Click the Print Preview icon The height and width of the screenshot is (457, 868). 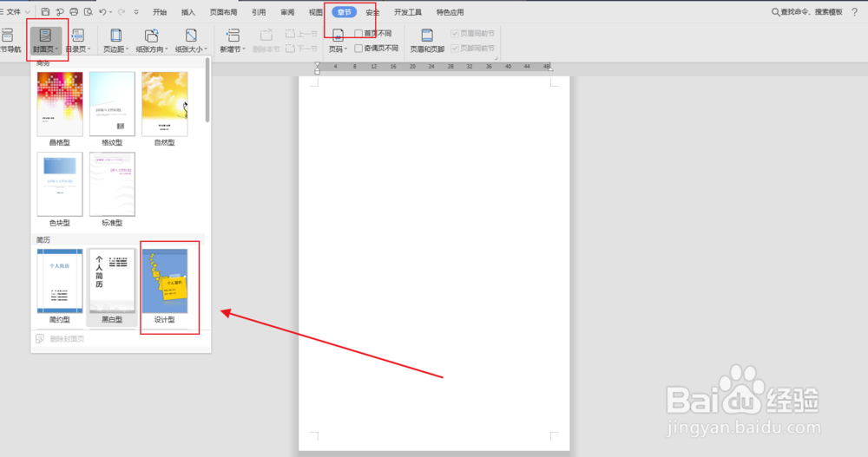point(88,11)
